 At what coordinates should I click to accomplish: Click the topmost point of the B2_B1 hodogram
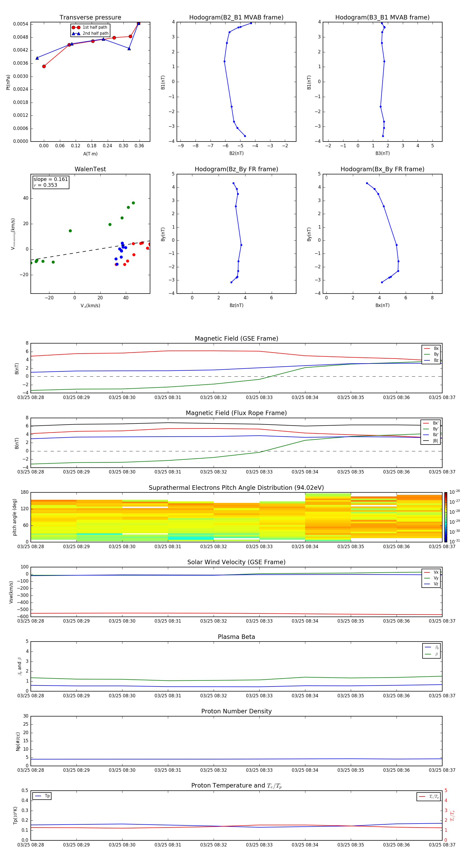point(251,23)
